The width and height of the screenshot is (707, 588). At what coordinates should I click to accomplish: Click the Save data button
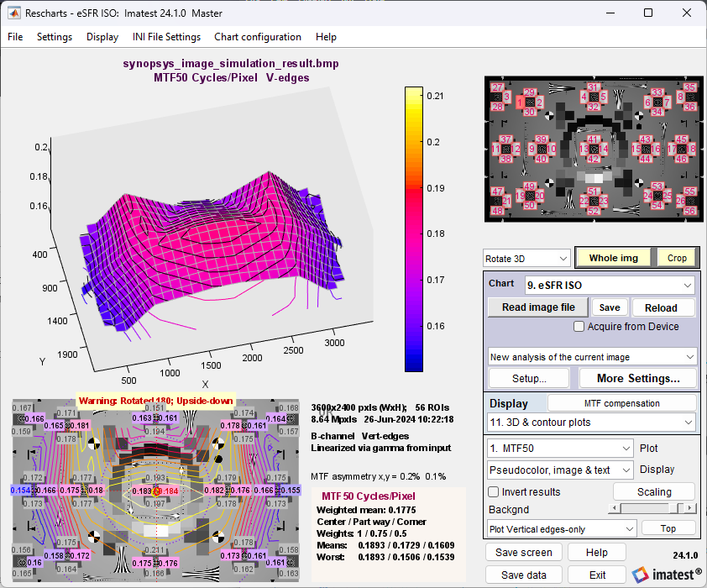click(x=523, y=575)
